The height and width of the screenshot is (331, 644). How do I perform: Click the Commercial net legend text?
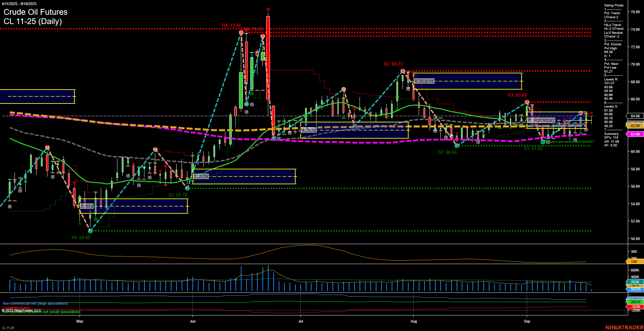(x=16, y=308)
